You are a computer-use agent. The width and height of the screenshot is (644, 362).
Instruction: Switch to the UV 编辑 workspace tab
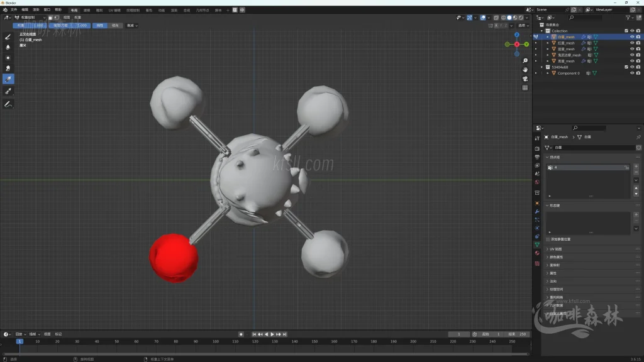click(114, 10)
